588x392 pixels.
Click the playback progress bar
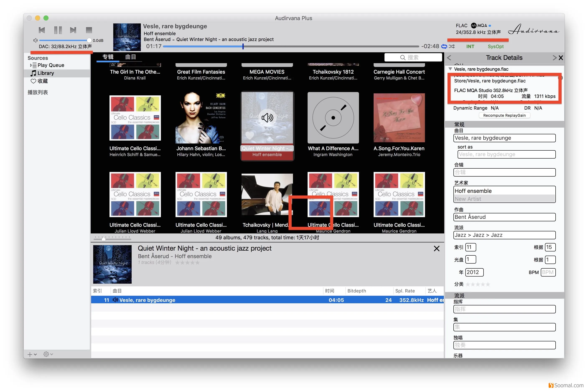[x=291, y=46]
